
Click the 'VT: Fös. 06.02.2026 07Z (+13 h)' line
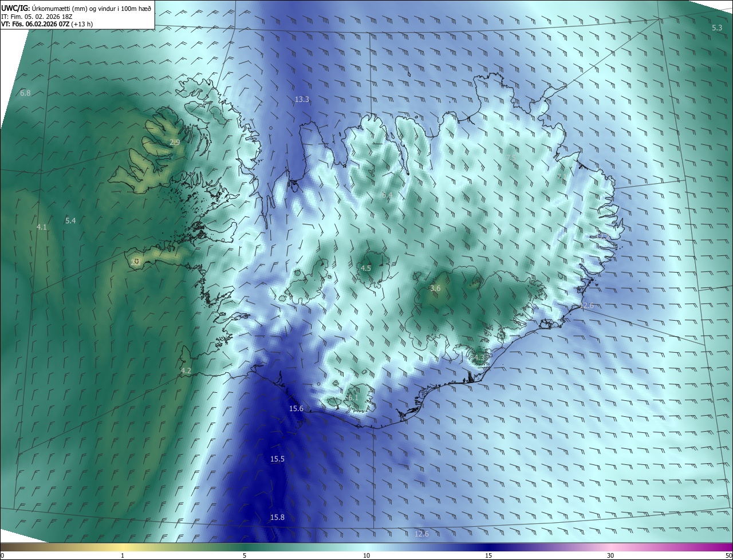click(x=47, y=24)
